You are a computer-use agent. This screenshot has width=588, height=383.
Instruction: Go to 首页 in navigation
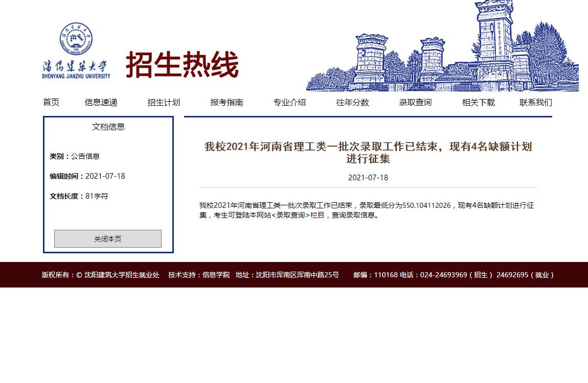(51, 103)
